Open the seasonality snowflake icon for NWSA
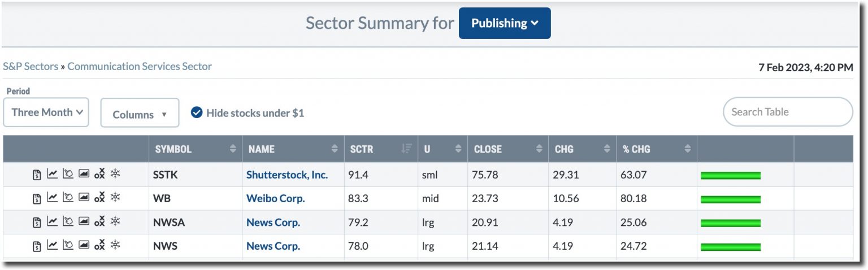868x270 pixels. click(115, 221)
